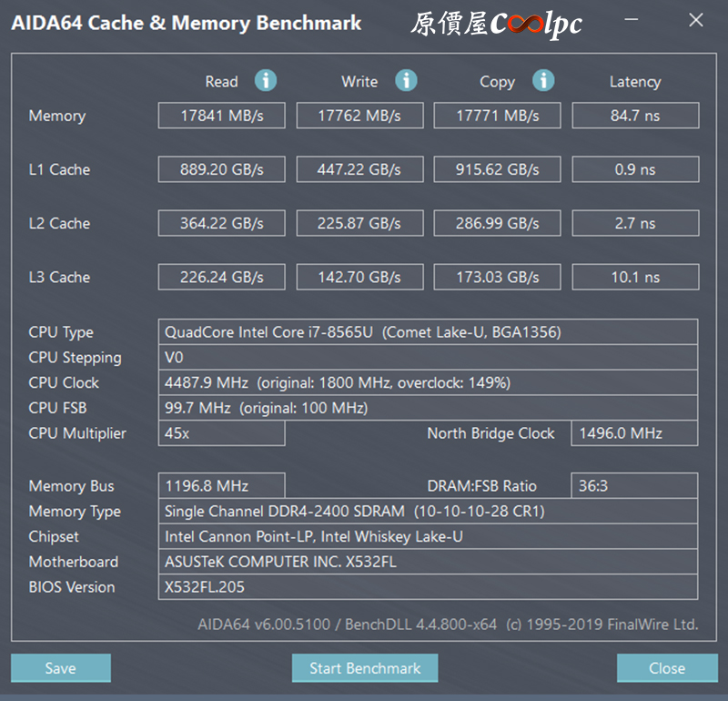The height and width of the screenshot is (701, 728).
Task: Click L1 Cache Latency 0.9 ns
Action: [x=635, y=169]
